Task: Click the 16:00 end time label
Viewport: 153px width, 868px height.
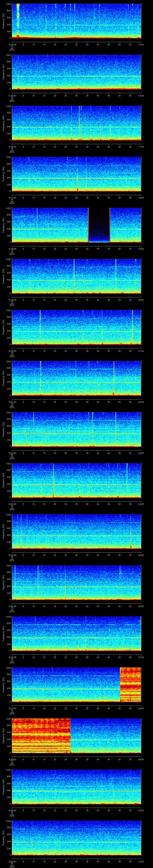Action: [141, 96]
